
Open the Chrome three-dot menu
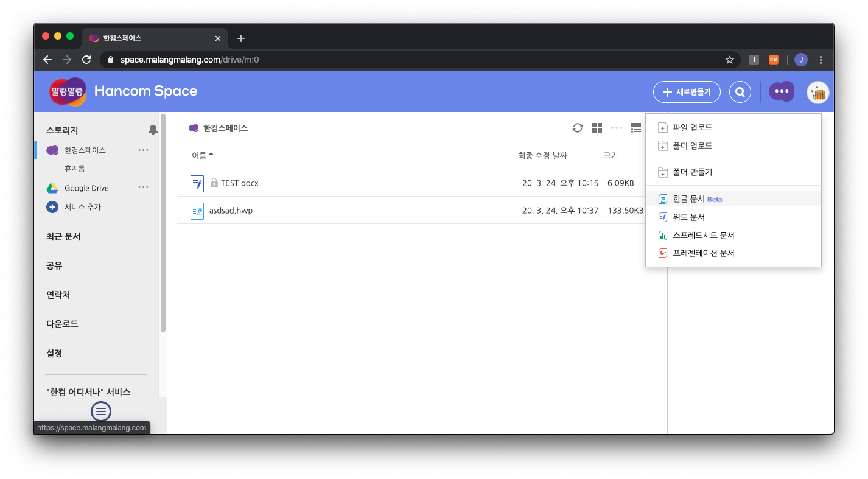tap(821, 60)
